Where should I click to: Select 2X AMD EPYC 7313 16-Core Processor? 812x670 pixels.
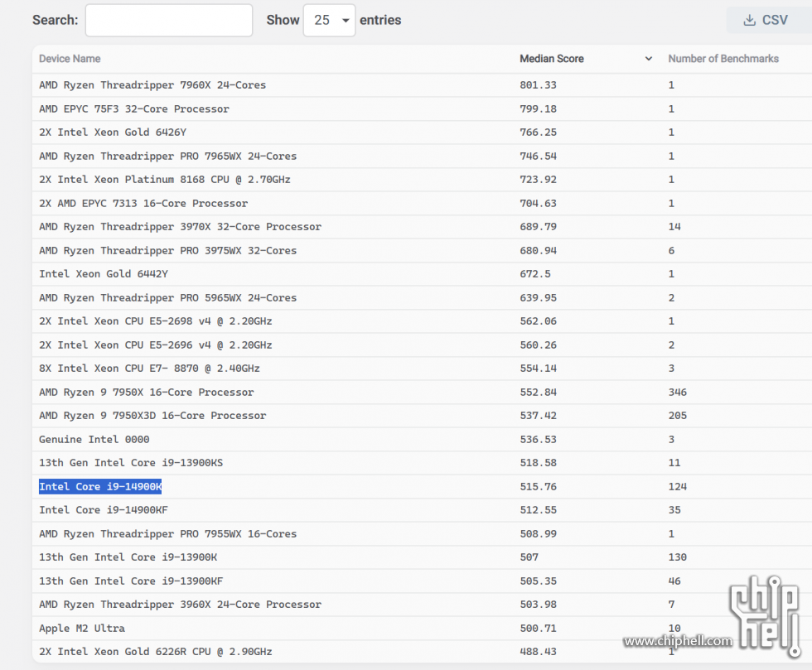(143, 203)
